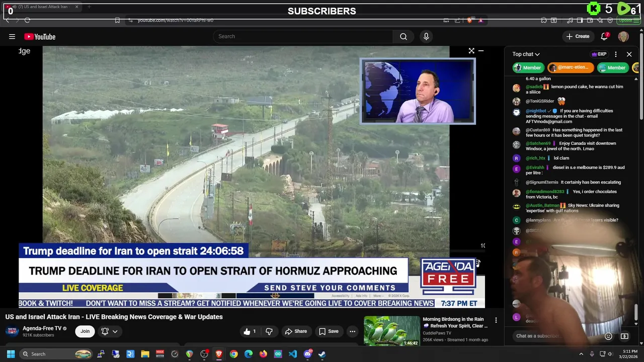Open YouTube notifications bell

pos(605,36)
